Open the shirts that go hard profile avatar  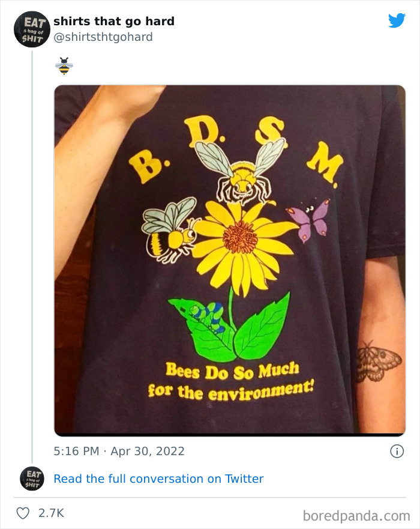(32, 29)
